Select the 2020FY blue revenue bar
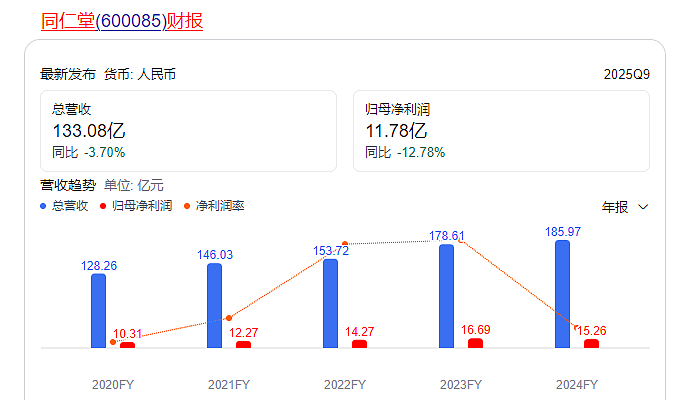The width and height of the screenshot is (675, 400). coord(98,311)
